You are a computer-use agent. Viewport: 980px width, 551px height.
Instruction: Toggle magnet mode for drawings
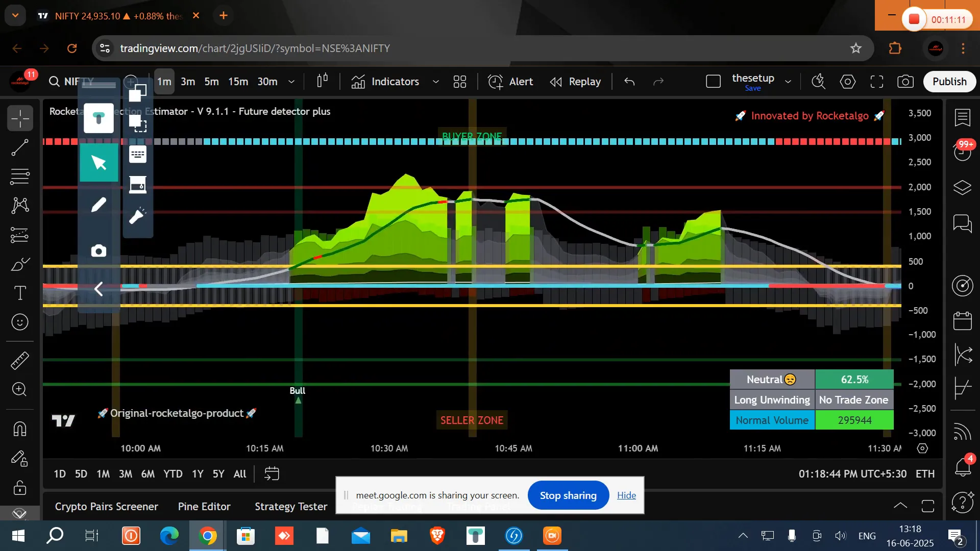click(20, 429)
